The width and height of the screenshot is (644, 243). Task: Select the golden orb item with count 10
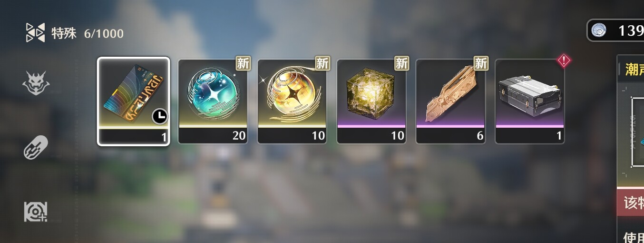(x=292, y=101)
